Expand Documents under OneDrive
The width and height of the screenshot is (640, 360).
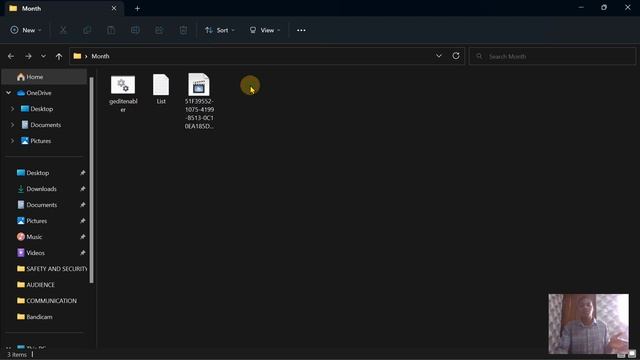[x=12, y=125]
